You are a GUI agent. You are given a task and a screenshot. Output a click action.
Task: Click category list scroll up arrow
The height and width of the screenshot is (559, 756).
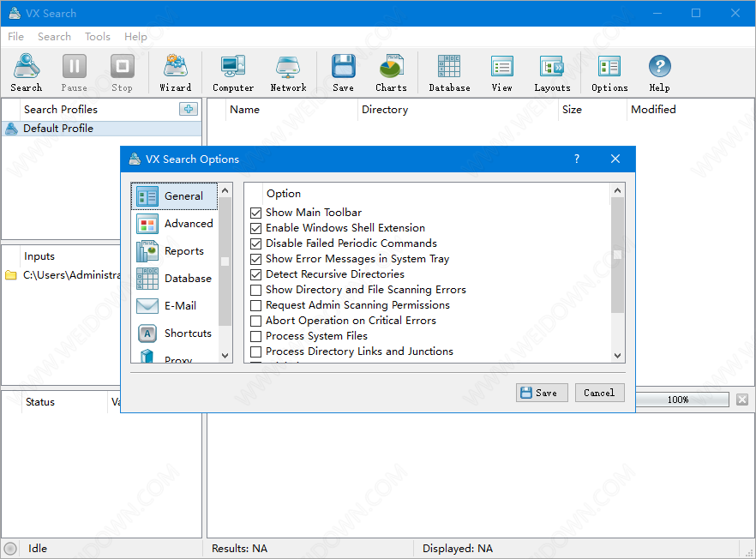coord(225,190)
